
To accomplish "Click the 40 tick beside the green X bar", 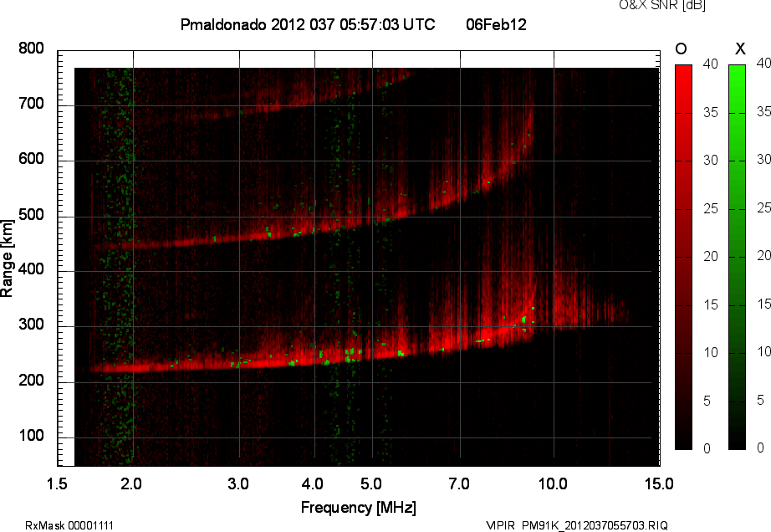I will [762, 63].
